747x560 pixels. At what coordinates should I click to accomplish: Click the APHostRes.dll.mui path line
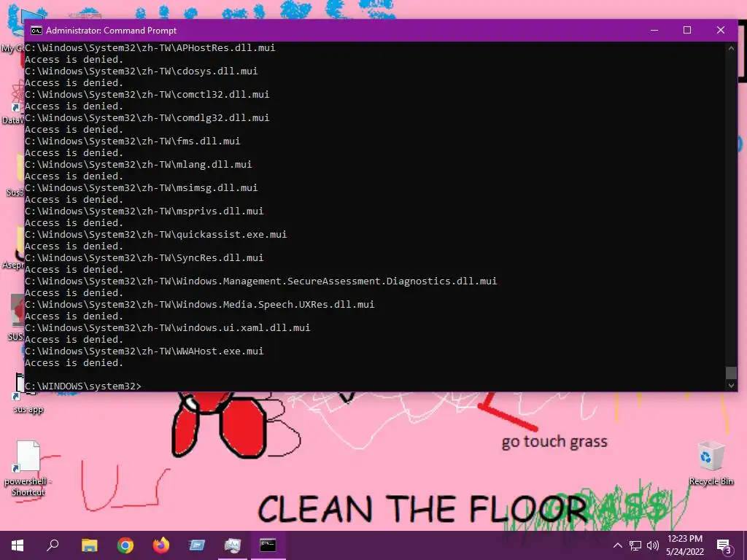point(150,47)
